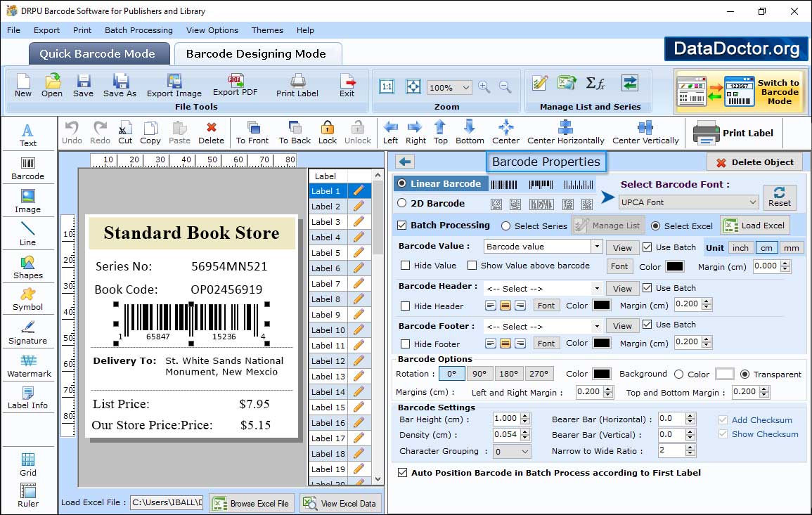Click the Reset font button
The width and height of the screenshot is (812, 515).
[x=780, y=197]
